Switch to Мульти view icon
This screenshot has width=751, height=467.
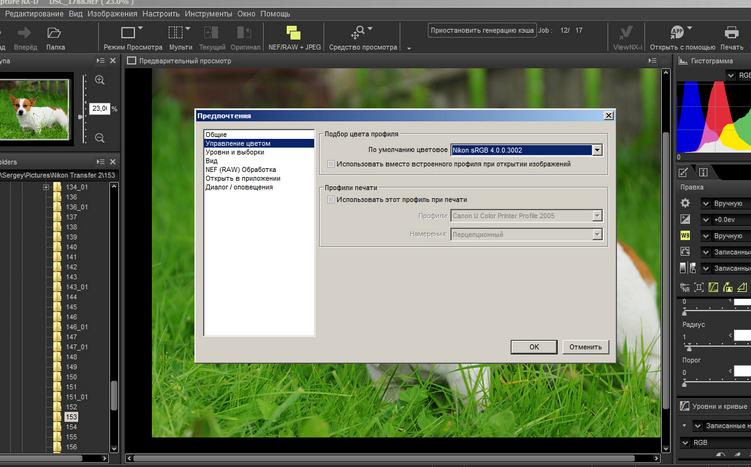(176, 33)
